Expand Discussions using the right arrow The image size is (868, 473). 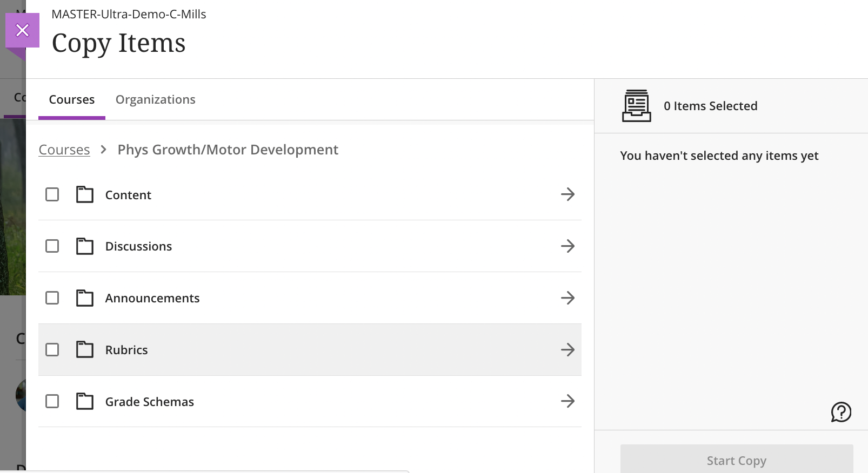pyautogui.click(x=567, y=246)
